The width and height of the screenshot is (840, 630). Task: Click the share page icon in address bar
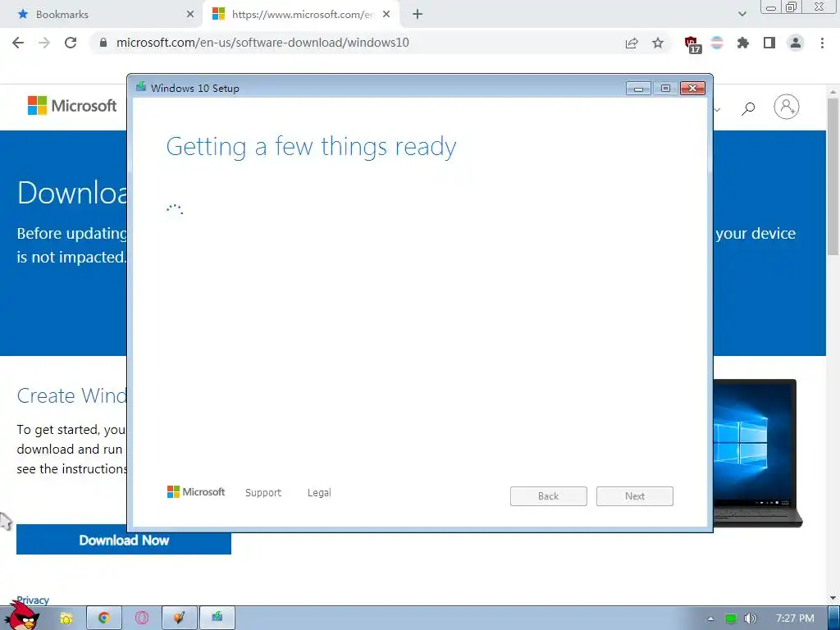(632, 43)
